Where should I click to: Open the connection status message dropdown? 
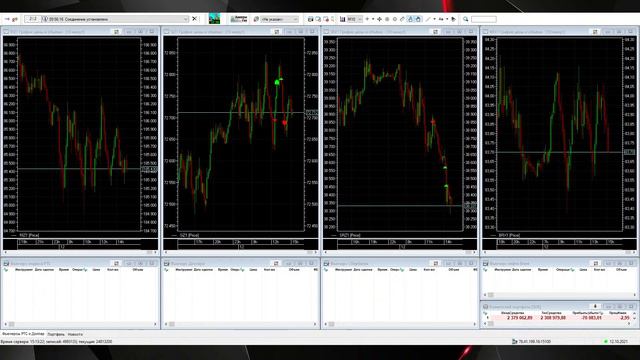(x=185, y=19)
